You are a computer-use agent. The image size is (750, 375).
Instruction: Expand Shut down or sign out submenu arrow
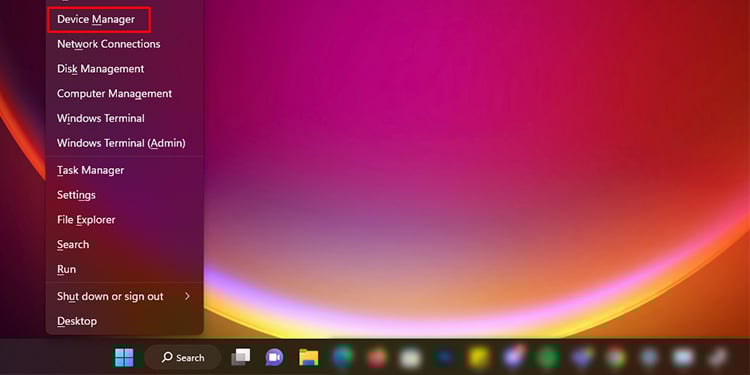coord(187,297)
